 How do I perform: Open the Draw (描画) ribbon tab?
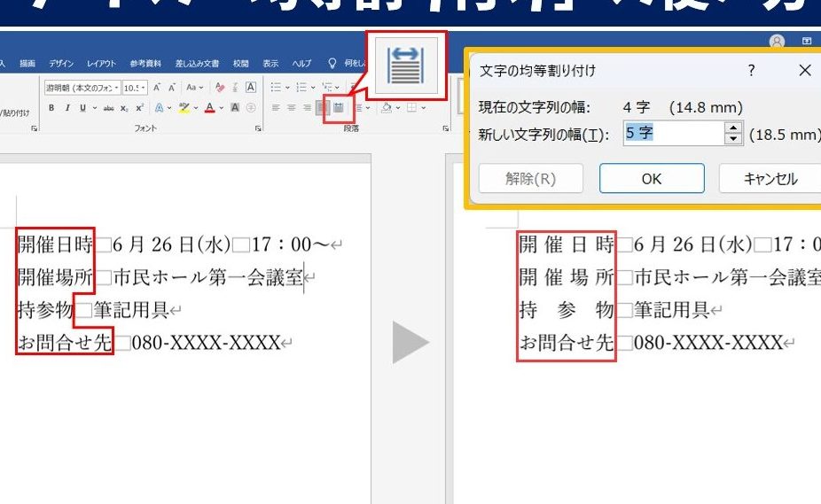pyautogui.click(x=27, y=63)
